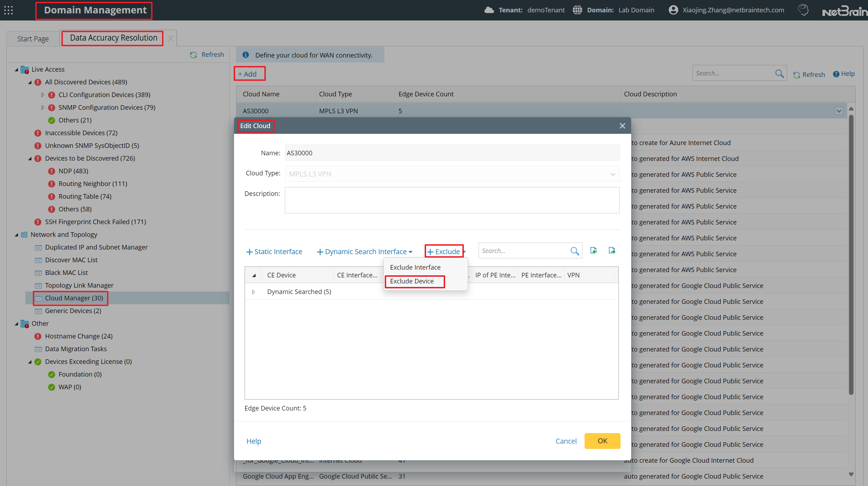Expand CLI Configuration Devices (389) node
The width and height of the screenshot is (868, 486).
coord(43,95)
